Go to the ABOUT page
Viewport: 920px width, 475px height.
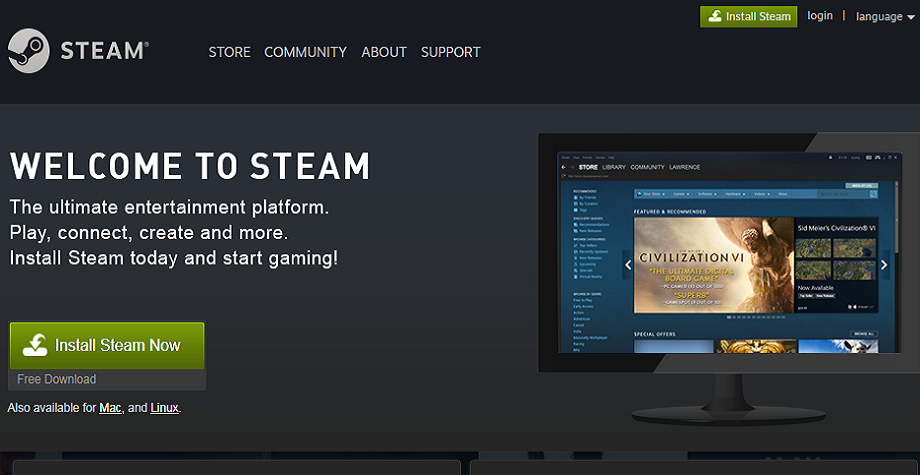[x=384, y=52]
